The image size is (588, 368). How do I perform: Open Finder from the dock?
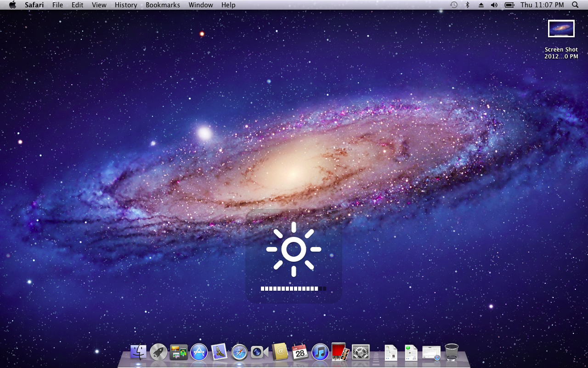138,352
